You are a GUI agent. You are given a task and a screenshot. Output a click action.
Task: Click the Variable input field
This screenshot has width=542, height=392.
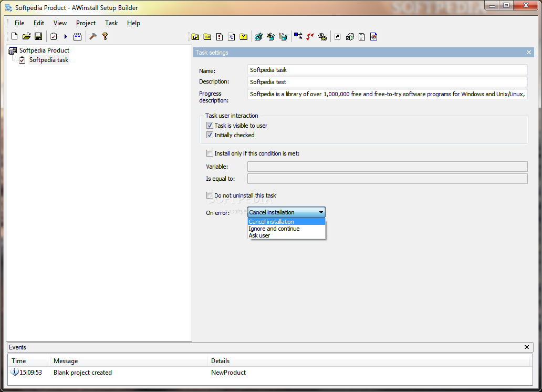point(388,167)
